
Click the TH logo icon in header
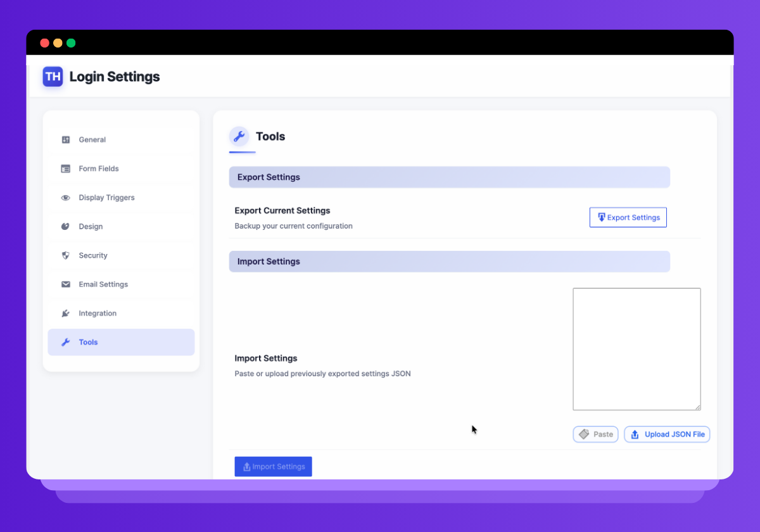tap(52, 77)
